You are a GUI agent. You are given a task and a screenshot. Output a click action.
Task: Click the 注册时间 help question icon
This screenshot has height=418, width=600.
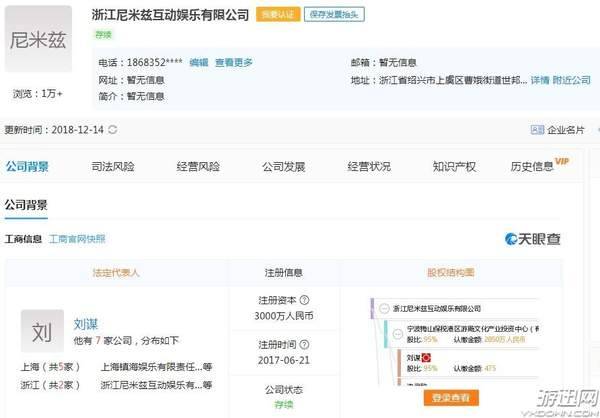click(304, 345)
